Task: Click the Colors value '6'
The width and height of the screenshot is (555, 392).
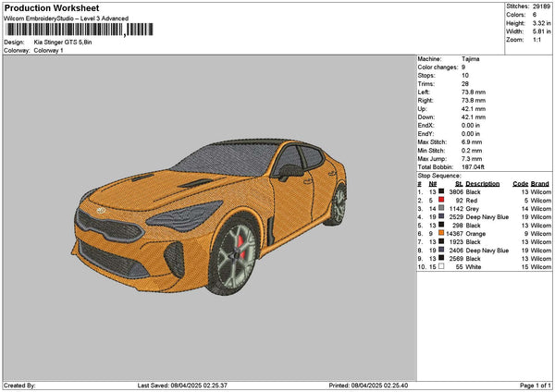Action: pyautogui.click(x=535, y=15)
